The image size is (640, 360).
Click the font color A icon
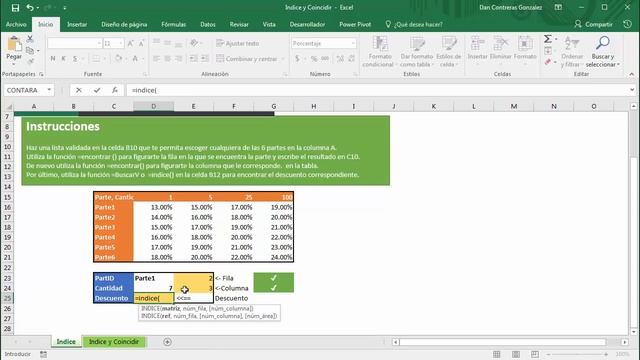click(x=135, y=58)
